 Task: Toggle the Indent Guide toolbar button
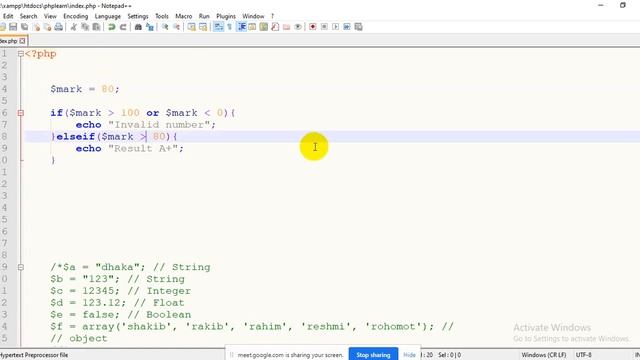tap(241, 27)
